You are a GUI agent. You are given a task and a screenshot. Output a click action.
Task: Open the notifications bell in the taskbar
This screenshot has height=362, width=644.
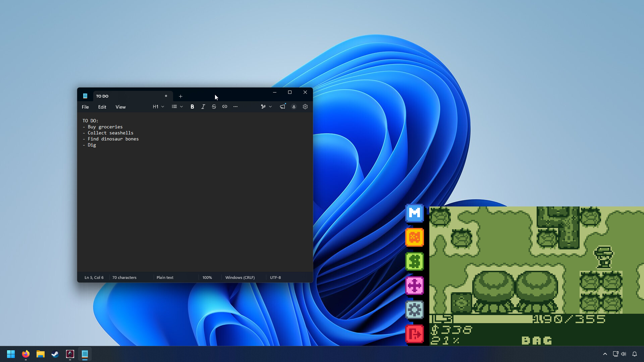point(635,354)
